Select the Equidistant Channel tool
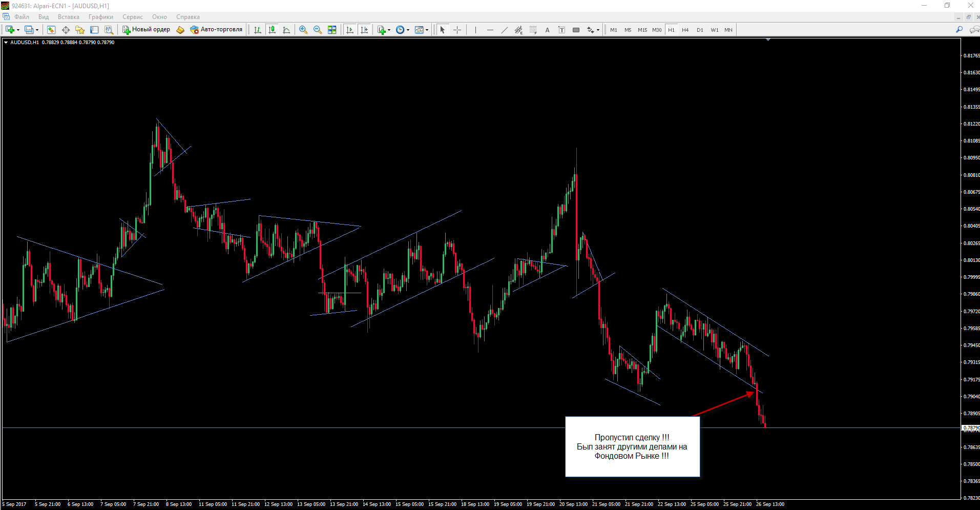 pyautogui.click(x=518, y=30)
